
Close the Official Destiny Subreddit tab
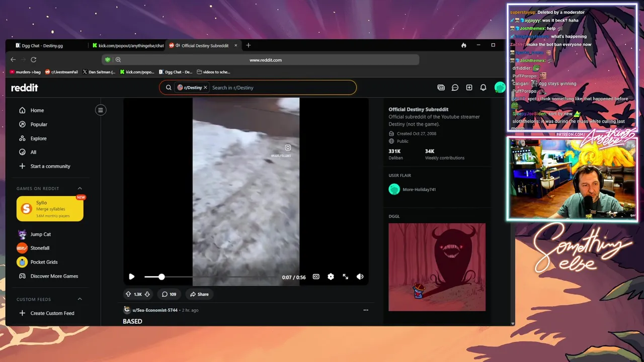pos(235,45)
